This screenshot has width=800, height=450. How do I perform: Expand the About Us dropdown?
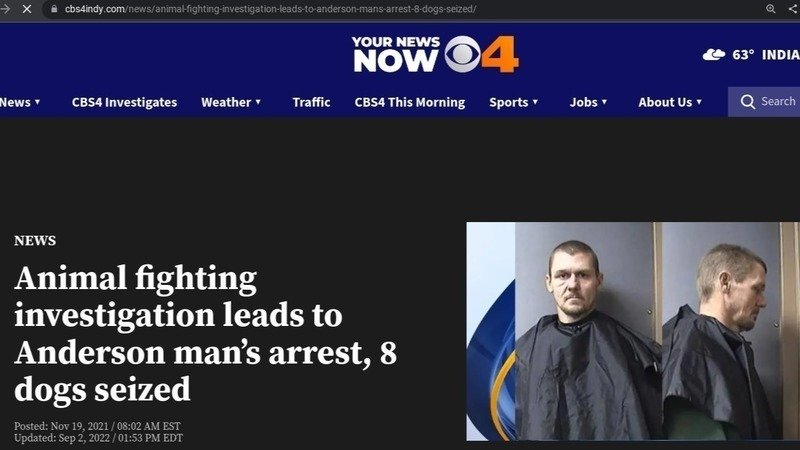coord(670,102)
